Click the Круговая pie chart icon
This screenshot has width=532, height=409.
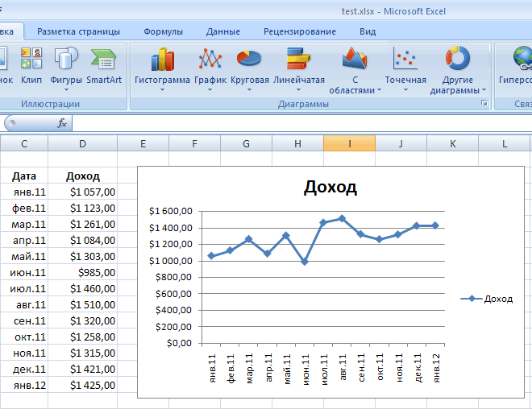tap(249, 58)
